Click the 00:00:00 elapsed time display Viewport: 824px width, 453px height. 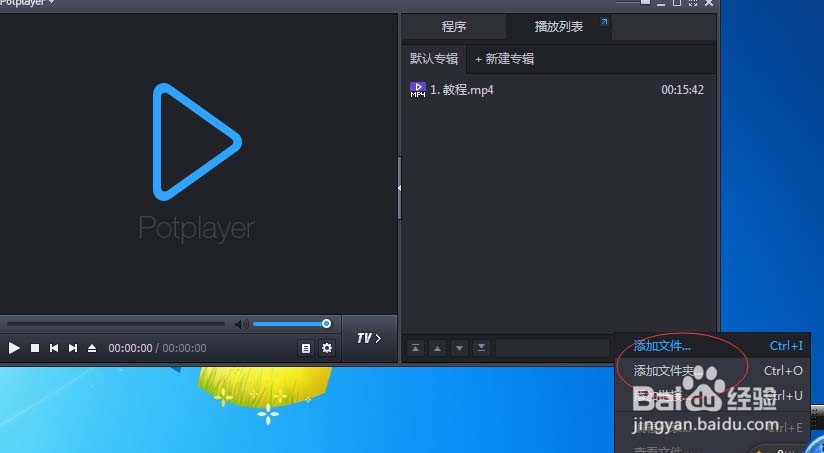pyautogui.click(x=130, y=348)
